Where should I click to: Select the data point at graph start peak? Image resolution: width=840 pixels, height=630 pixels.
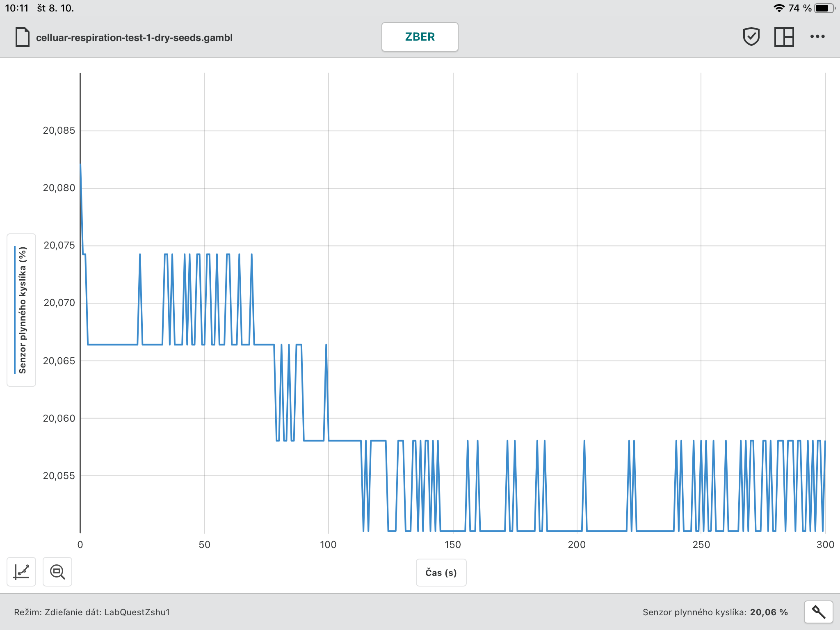click(x=81, y=165)
